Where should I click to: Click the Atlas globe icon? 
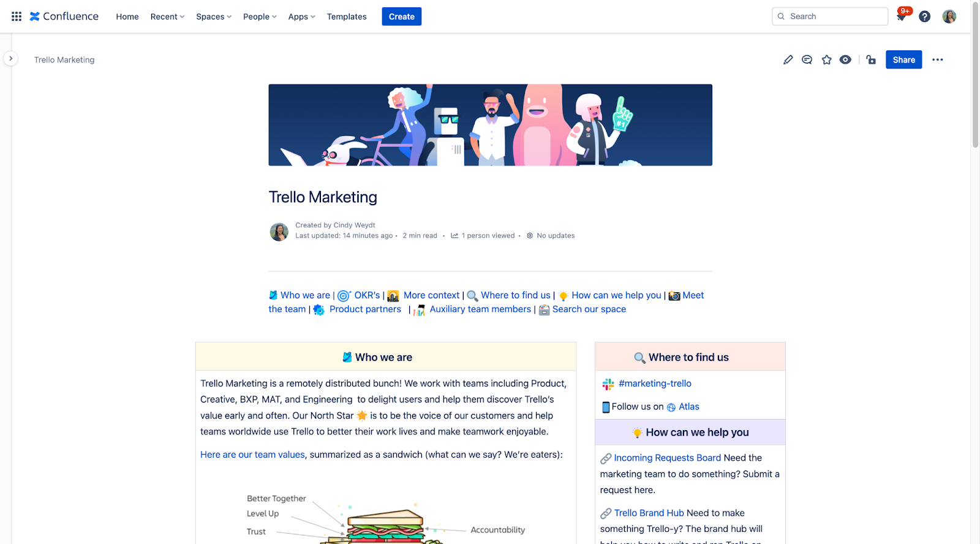[671, 407]
